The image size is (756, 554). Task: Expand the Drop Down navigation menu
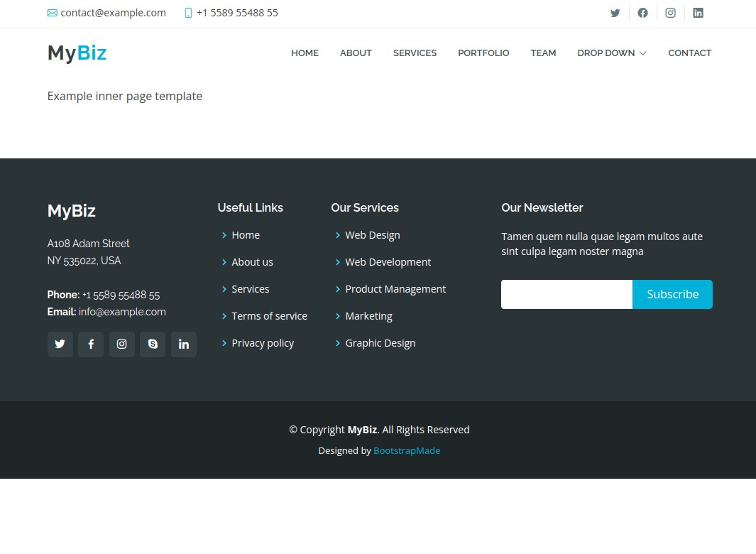tap(611, 53)
